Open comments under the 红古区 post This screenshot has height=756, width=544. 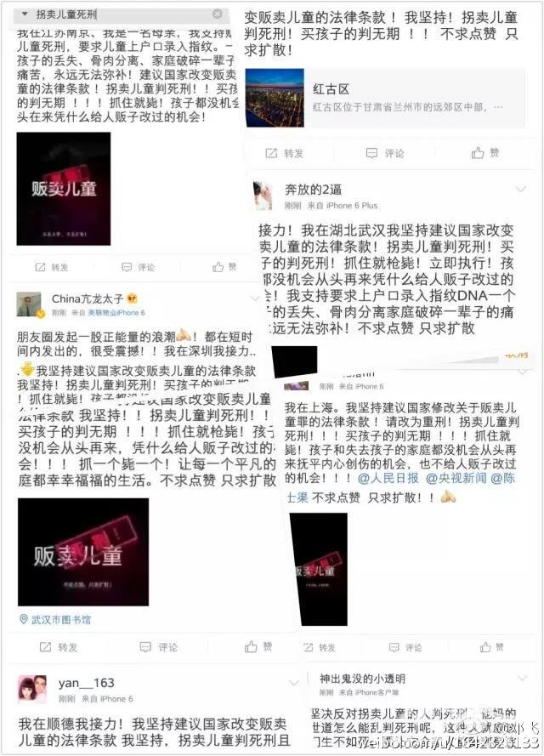click(385, 153)
